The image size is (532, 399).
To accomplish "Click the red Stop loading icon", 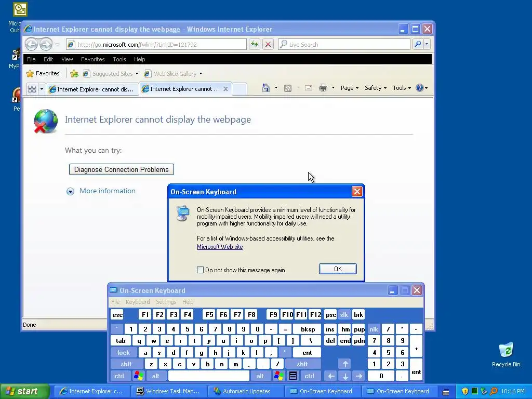I will (x=268, y=44).
